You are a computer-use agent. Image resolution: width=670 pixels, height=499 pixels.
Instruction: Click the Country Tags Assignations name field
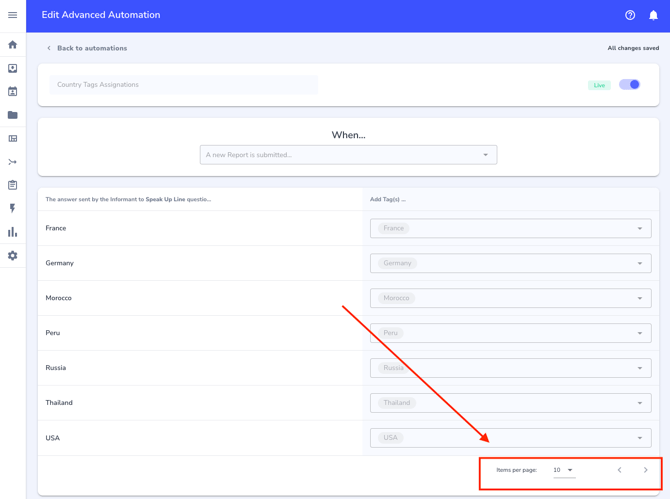(x=184, y=85)
